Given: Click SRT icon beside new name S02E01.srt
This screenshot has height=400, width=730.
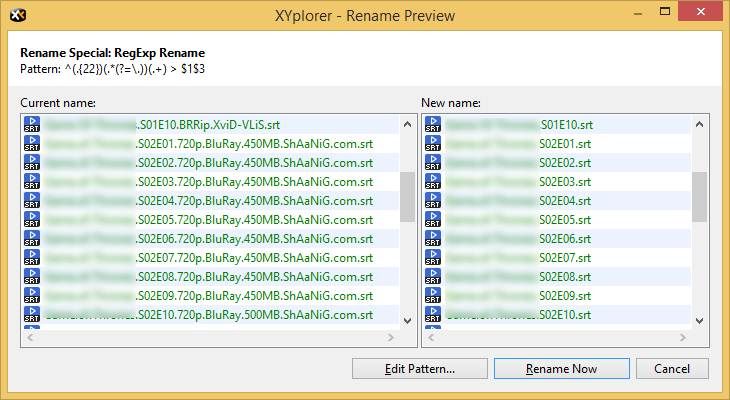Looking at the screenshot, I should [x=434, y=144].
